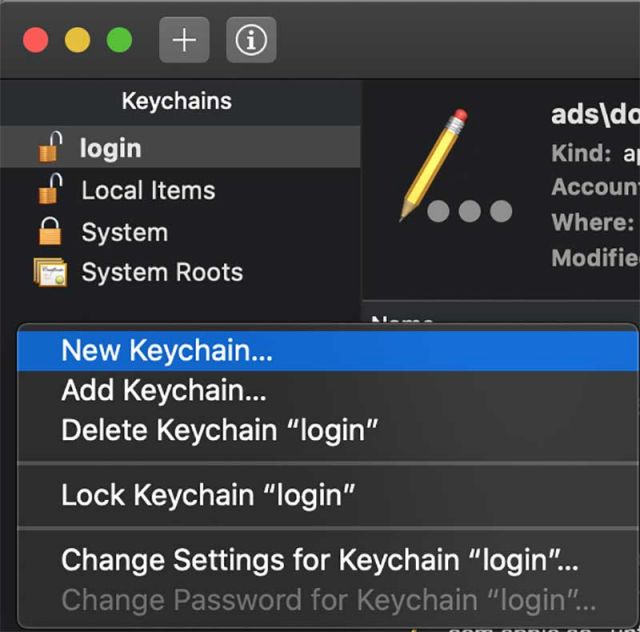
Task: Select the login keychain
Action: tap(180, 147)
